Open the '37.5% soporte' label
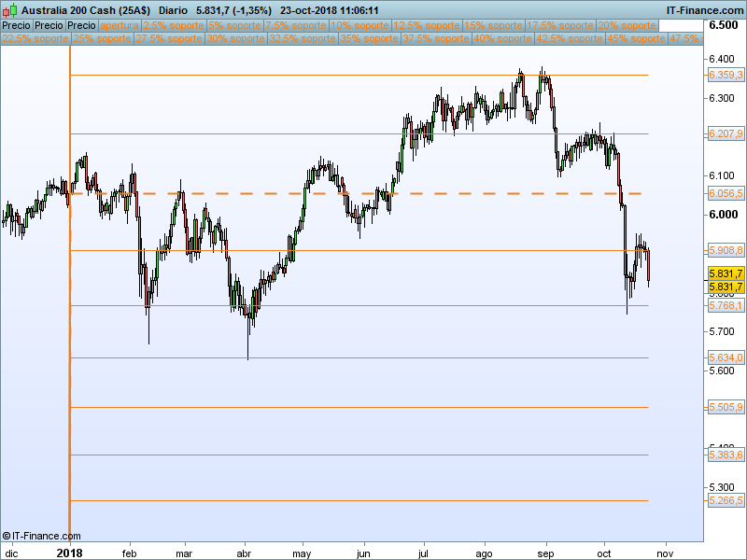Image resolution: width=747 pixels, height=560 pixels. pos(435,38)
